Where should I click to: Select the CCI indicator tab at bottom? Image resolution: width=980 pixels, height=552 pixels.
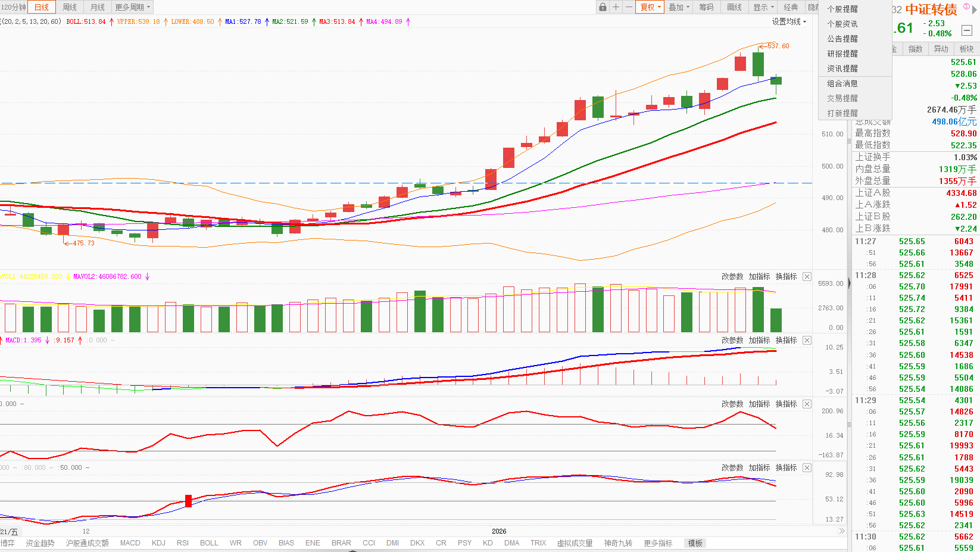pos(369,543)
